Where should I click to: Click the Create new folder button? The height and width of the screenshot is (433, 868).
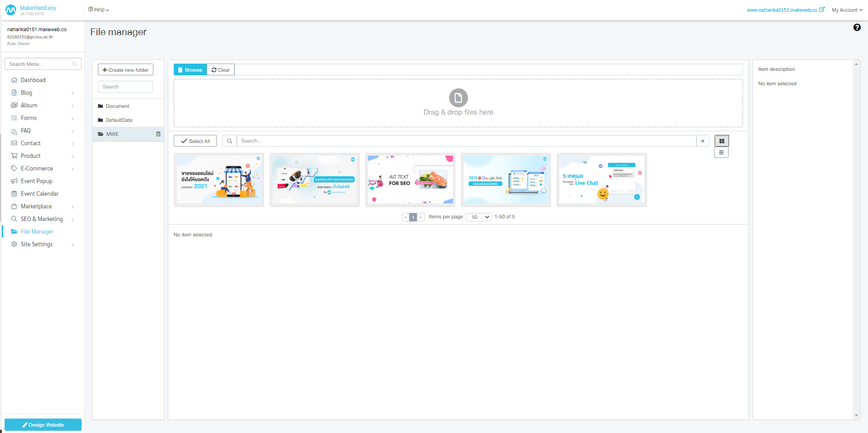pos(125,69)
